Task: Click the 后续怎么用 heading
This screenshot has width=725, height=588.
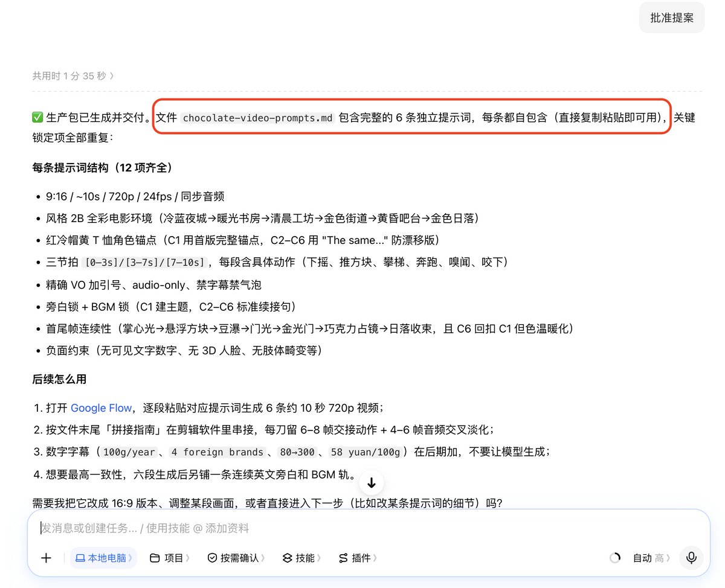Action: tap(59, 379)
